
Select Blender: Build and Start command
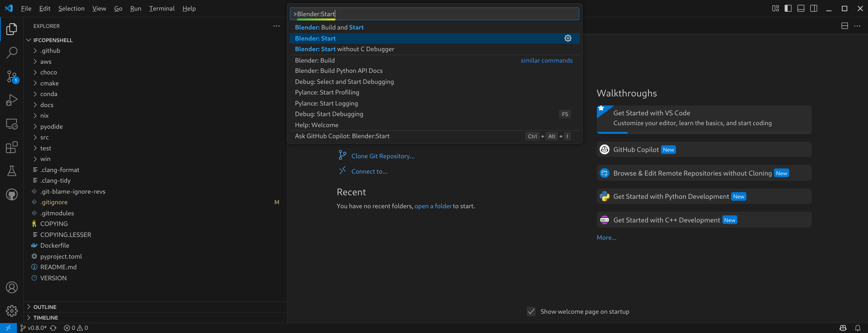tap(434, 28)
